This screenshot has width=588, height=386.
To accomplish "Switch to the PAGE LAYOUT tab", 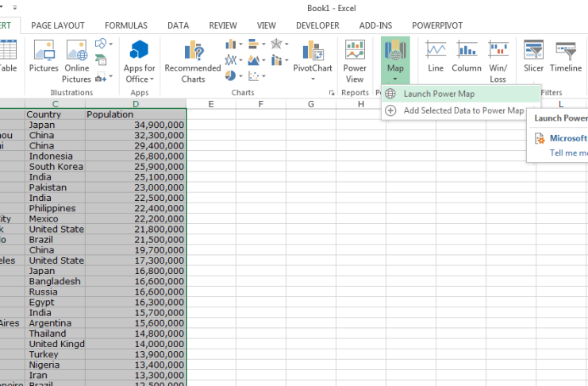I will (58, 25).
